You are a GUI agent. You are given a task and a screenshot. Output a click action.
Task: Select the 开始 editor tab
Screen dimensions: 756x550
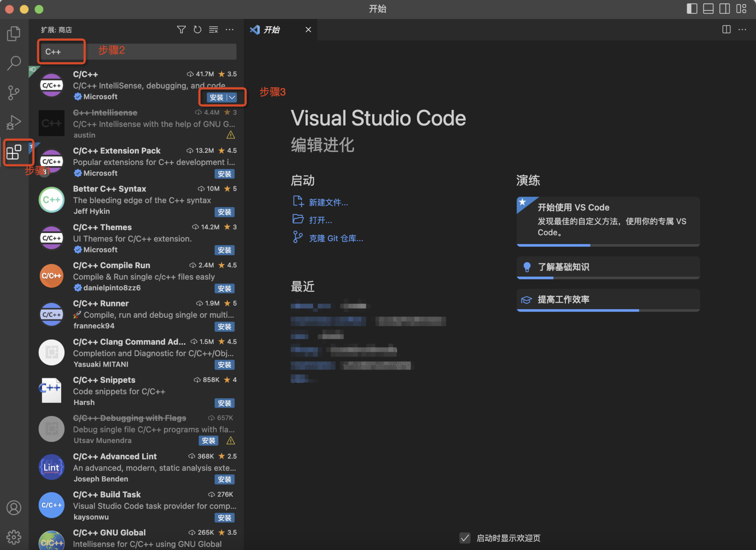pos(280,30)
